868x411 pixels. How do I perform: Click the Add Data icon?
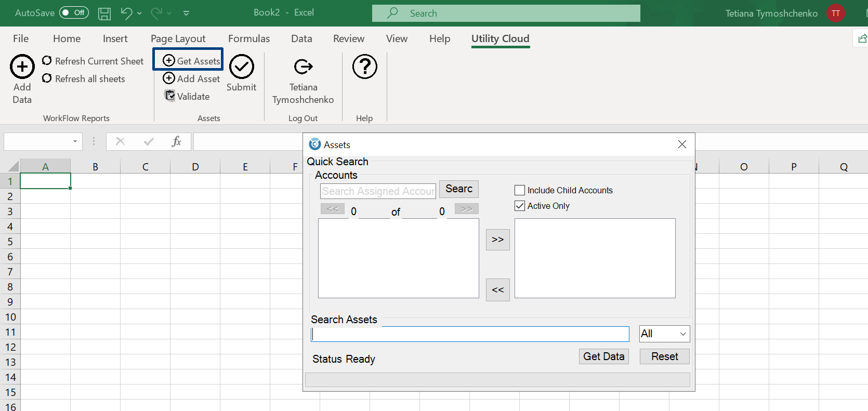(22, 67)
